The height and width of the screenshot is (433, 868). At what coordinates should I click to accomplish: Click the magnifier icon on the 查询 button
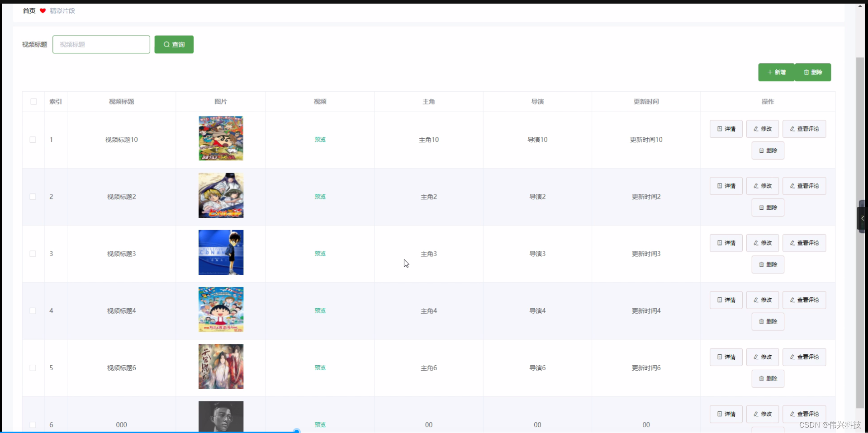click(167, 44)
